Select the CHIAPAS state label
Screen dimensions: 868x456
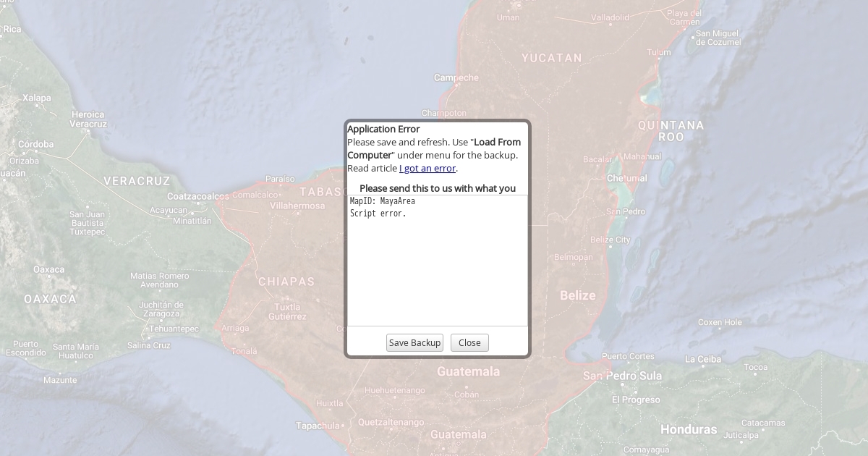pos(287,282)
